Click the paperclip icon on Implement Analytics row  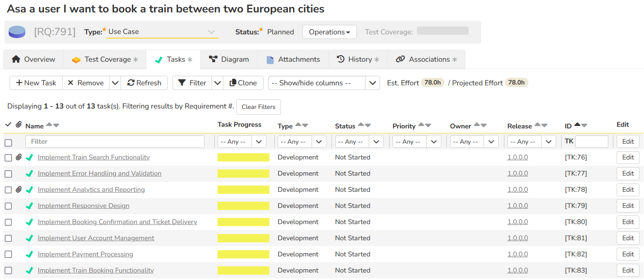(19, 190)
